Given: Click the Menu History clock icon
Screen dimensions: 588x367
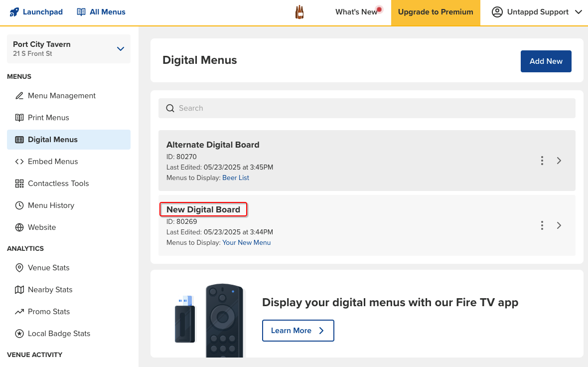Looking at the screenshot, I should (x=19, y=205).
